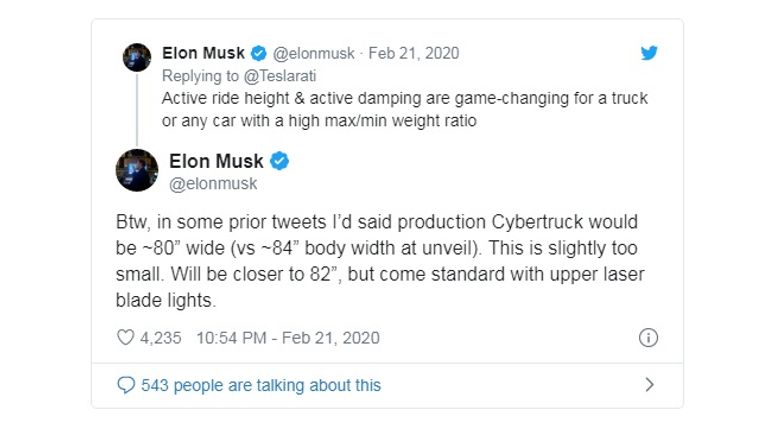Click the 543 people are talking link

tap(260, 385)
